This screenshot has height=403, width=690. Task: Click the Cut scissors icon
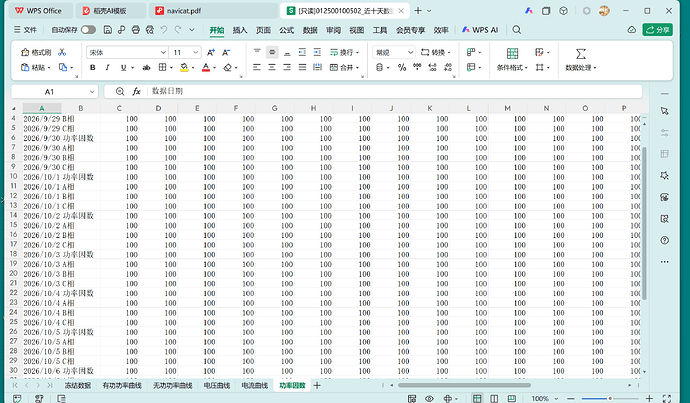pyautogui.click(x=62, y=52)
